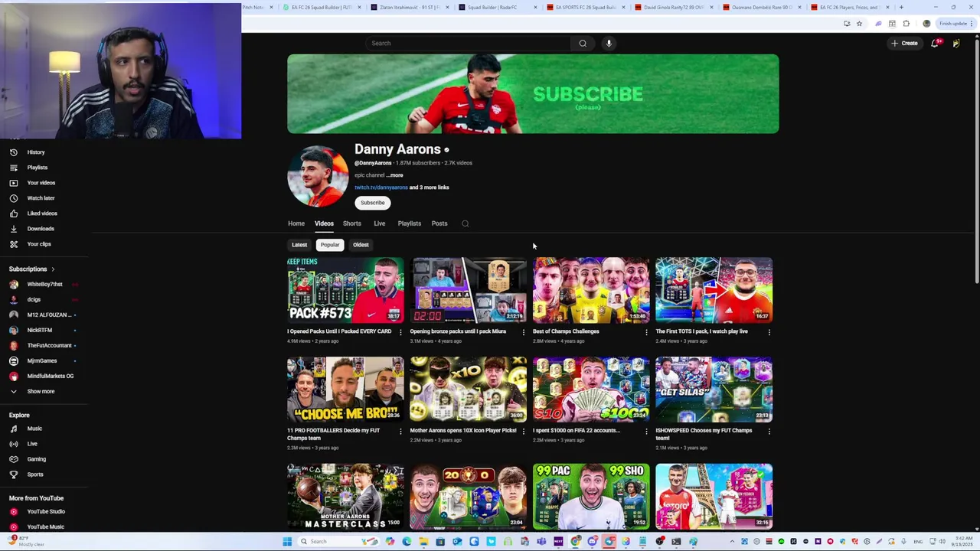Open Sports under Explore
The height and width of the screenshot is (551, 980).
(35, 474)
